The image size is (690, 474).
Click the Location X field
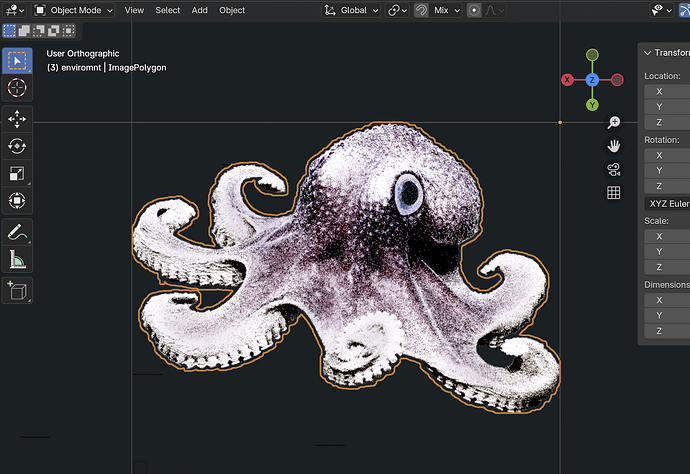pyautogui.click(x=667, y=92)
